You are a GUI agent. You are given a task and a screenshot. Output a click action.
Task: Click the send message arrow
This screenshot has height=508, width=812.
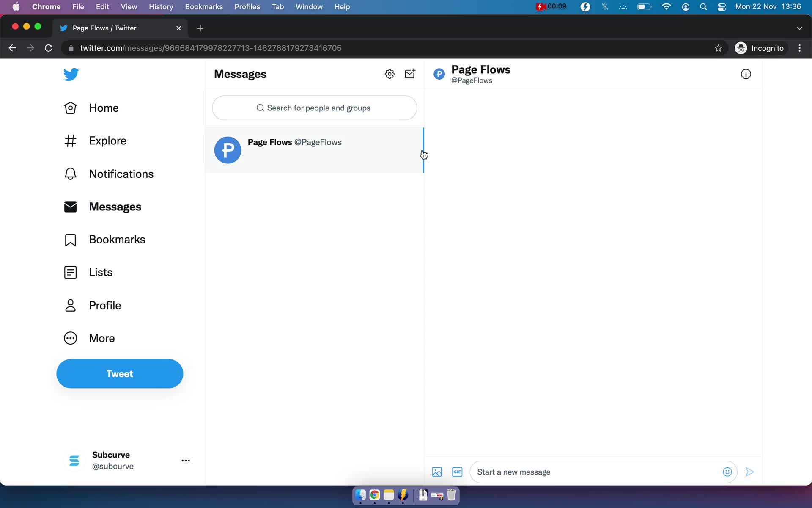750,472
